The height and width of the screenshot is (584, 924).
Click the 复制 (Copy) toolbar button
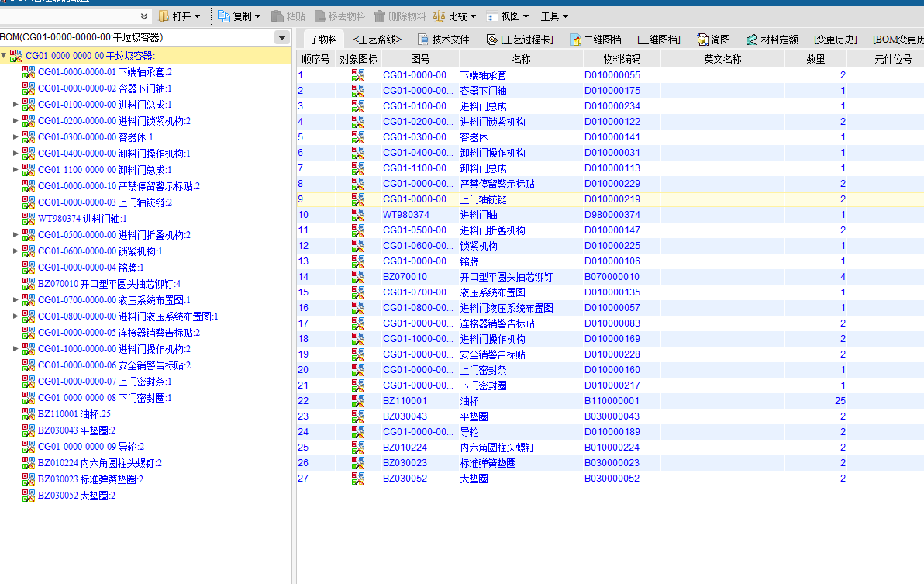239,16
